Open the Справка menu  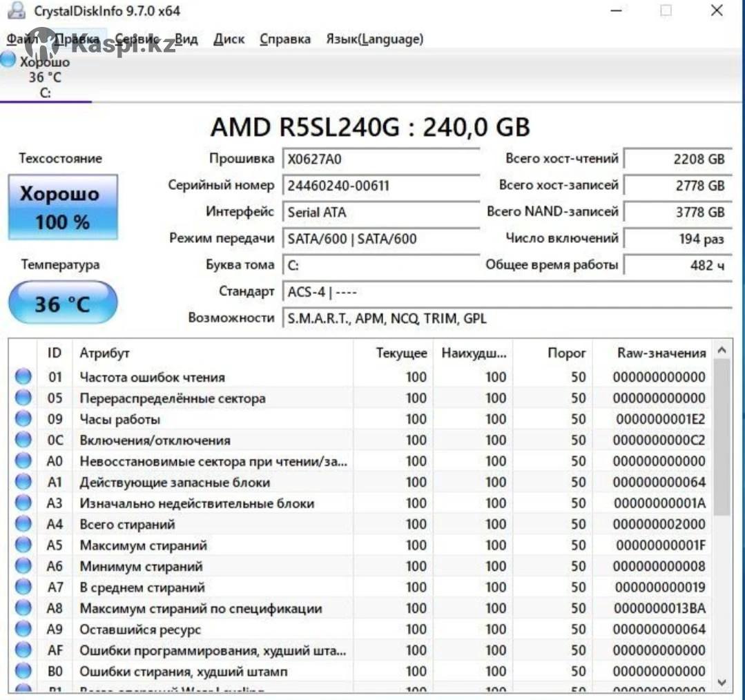point(284,39)
